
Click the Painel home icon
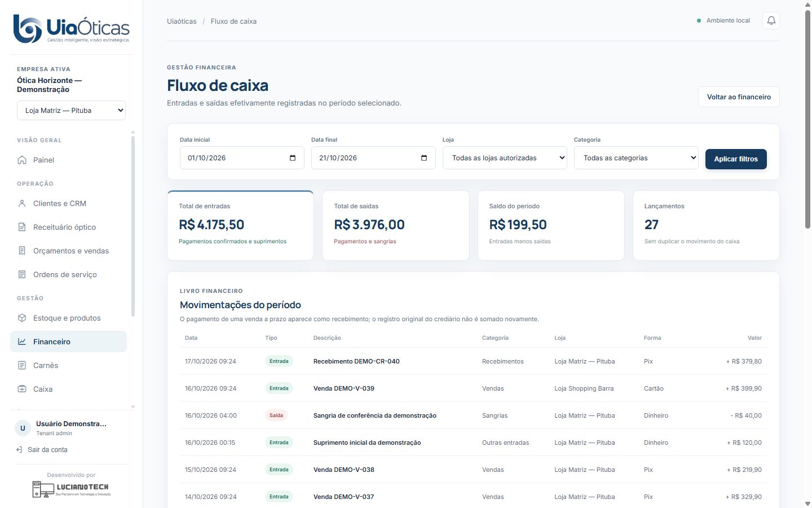click(22, 160)
